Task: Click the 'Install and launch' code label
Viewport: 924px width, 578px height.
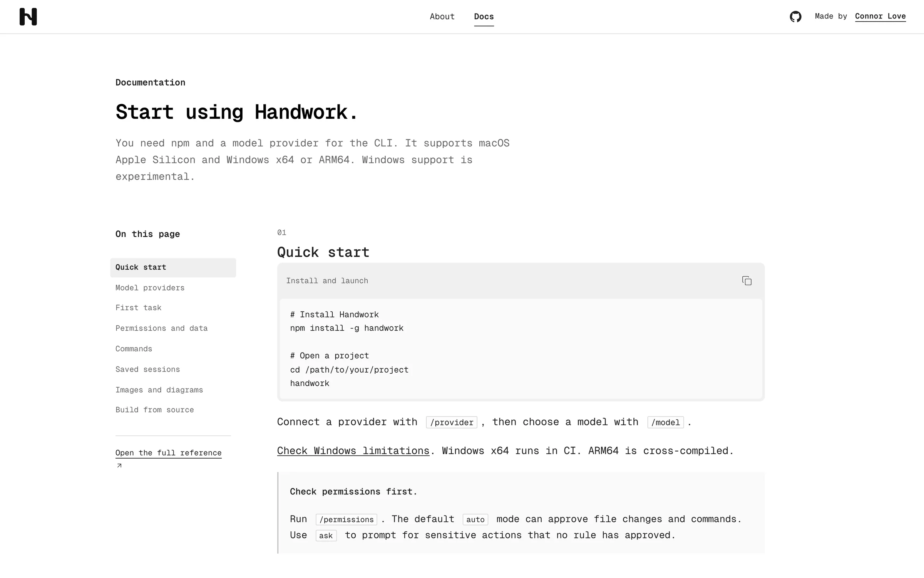Action: point(327,281)
